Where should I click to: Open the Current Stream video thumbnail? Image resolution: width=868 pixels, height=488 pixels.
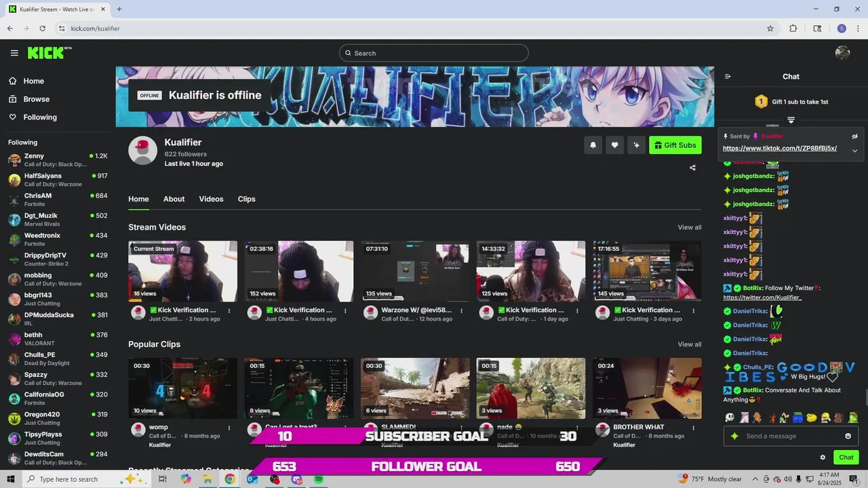[183, 271]
